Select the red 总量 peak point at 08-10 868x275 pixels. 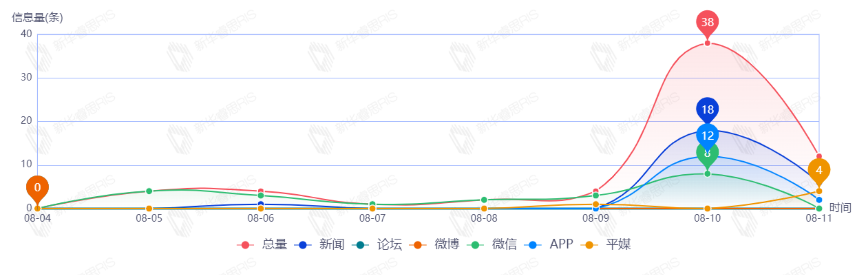[707, 43]
